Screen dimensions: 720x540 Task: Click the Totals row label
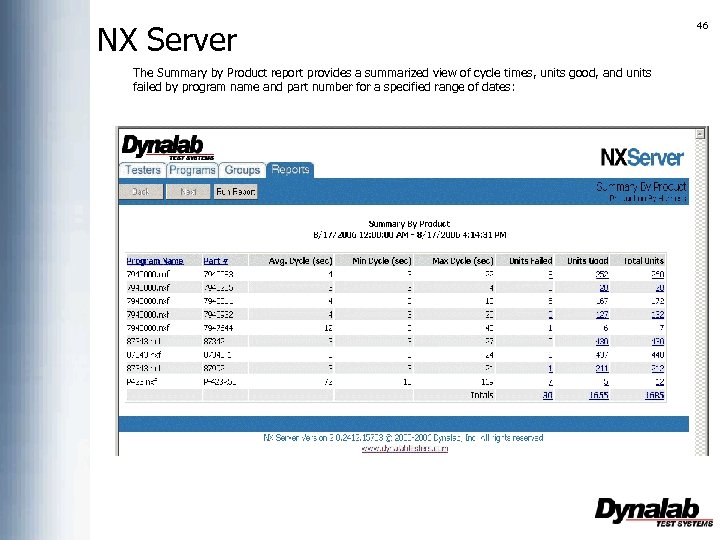click(482, 395)
